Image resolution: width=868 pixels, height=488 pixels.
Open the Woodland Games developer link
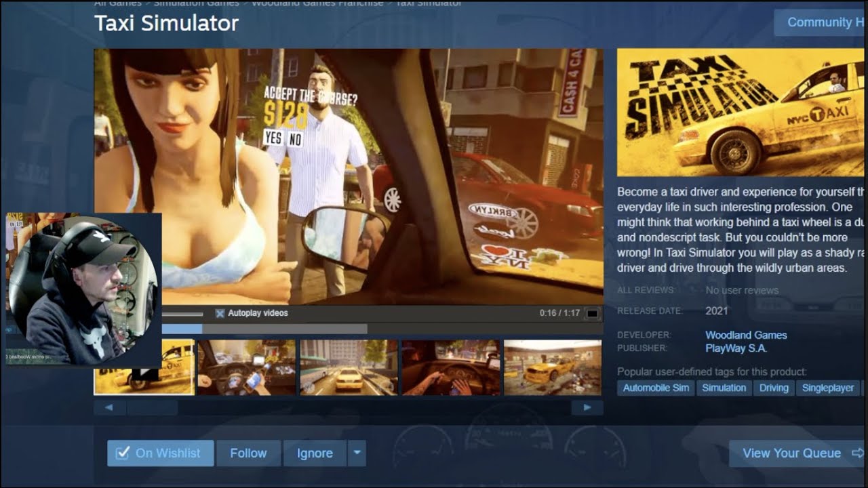pos(746,335)
